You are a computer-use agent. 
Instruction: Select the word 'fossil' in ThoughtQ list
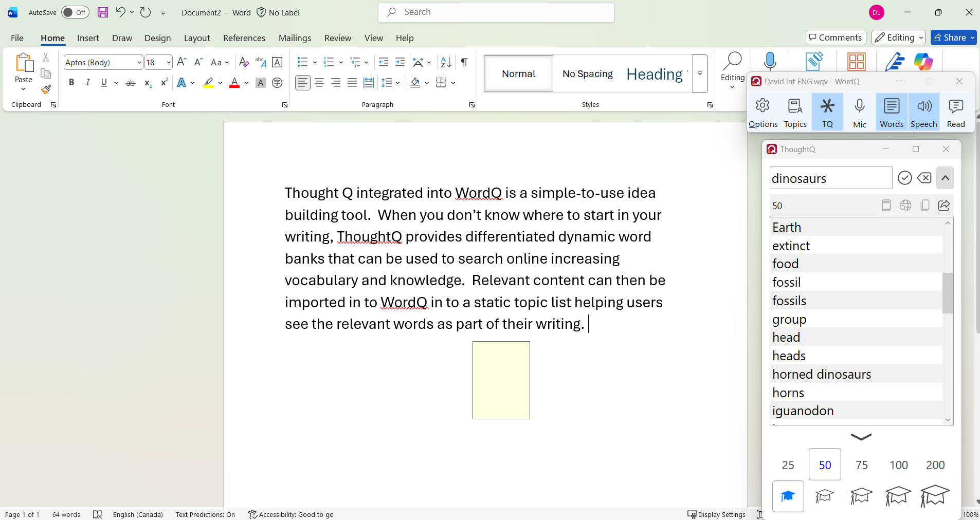tap(856, 282)
